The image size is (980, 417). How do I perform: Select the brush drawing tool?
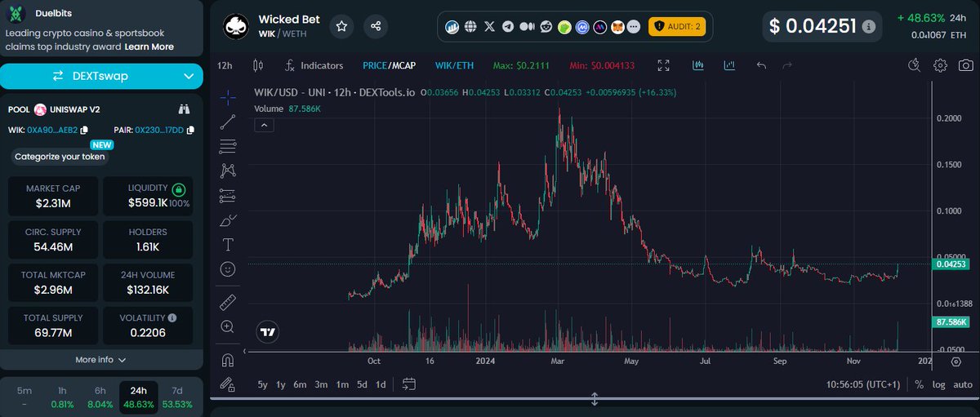point(228,220)
